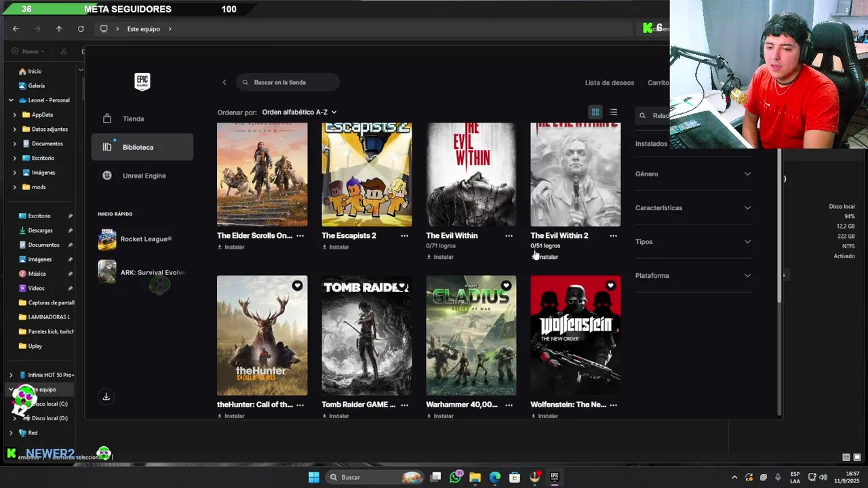This screenshot has width=868, height=488.
Task: Select Disco local (D:) in Explorer
Action: 49,418
